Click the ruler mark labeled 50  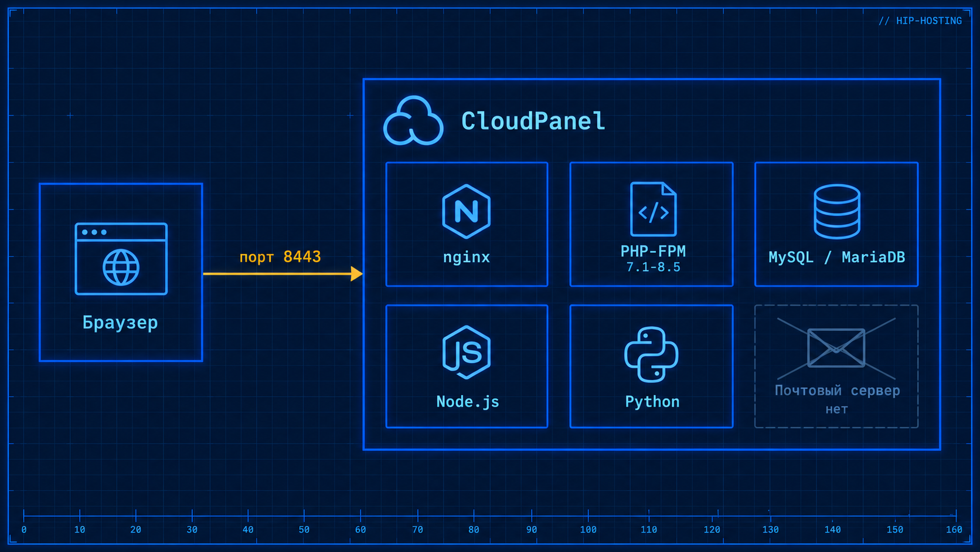pyautogui.click(x=304, y=530)
